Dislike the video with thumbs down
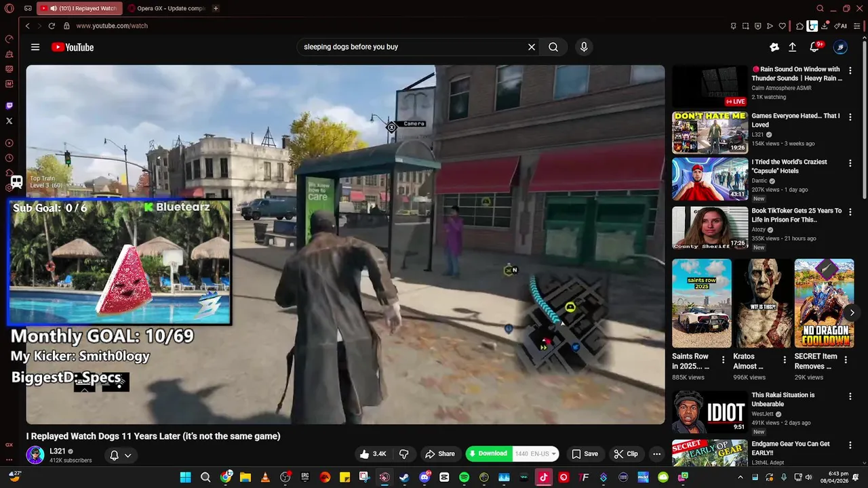 click(x=403, y=454)
